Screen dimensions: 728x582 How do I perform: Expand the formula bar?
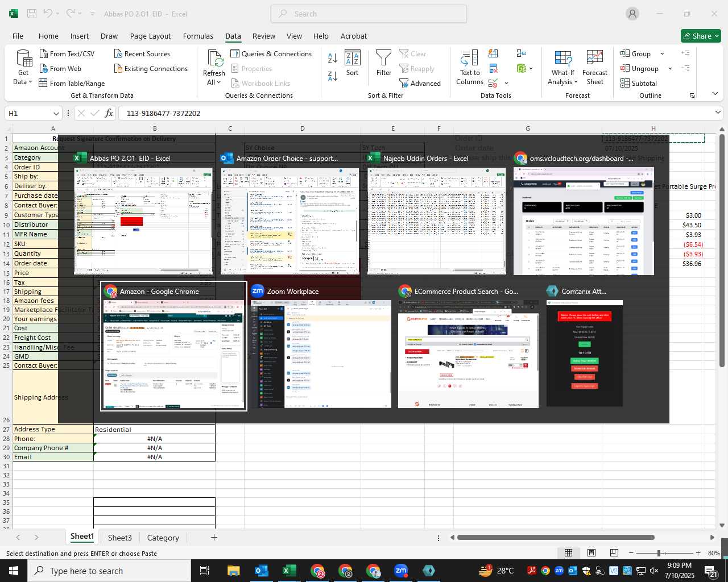click(x=718, y=113)
